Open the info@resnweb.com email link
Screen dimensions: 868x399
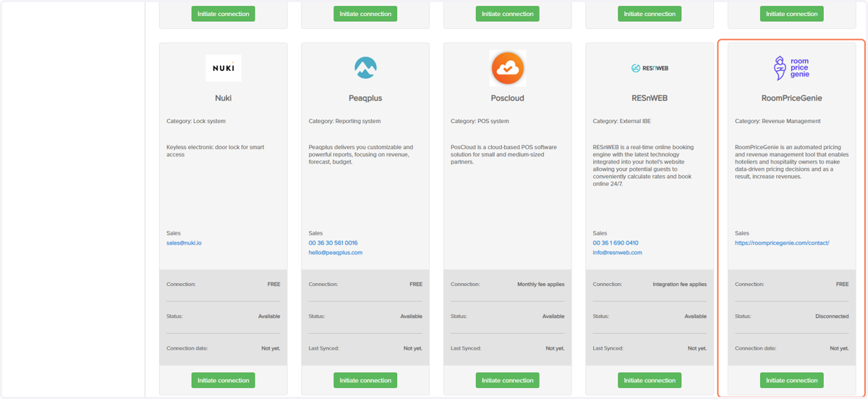[x=617, y=253]
